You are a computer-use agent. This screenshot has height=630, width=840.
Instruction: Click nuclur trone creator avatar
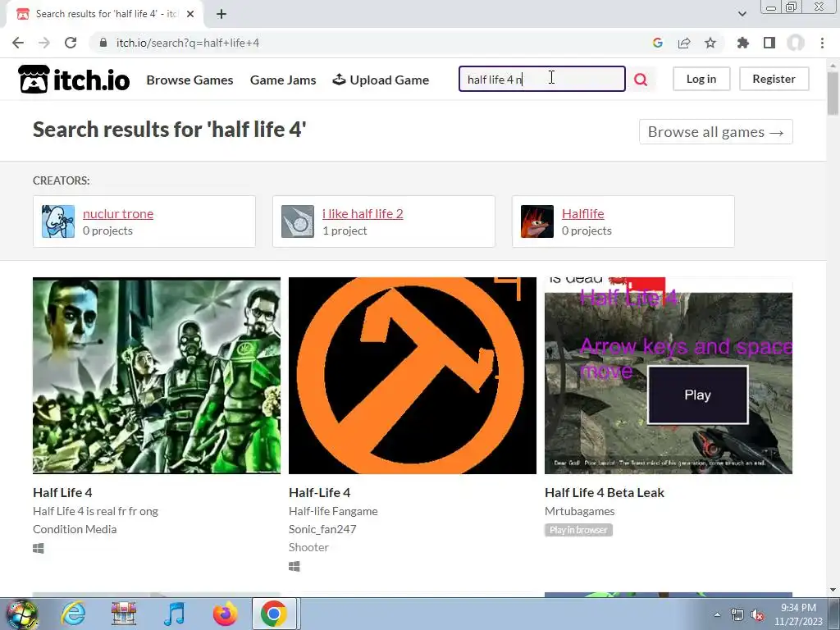click(x=58, y=221)
